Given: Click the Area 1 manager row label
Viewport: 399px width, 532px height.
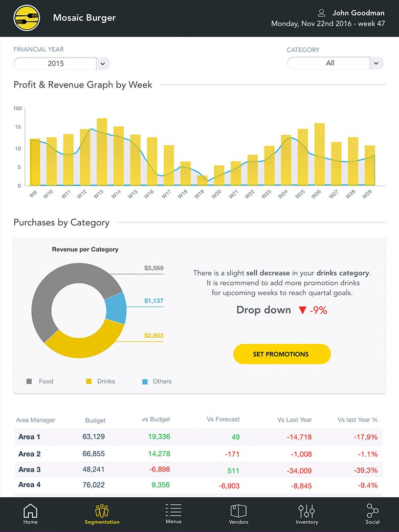Looking at the screenshot, I should click(28, 437).
